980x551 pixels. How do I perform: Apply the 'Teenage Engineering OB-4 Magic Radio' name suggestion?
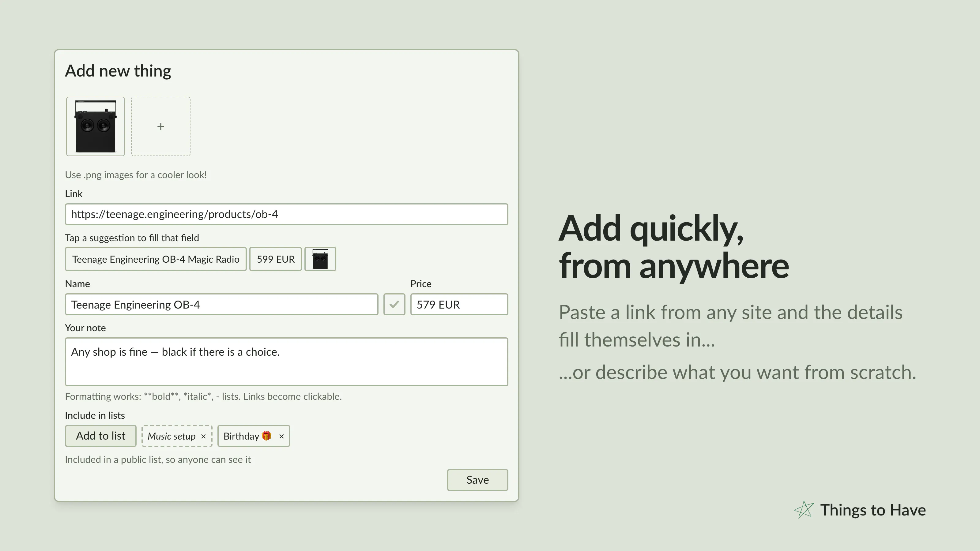(x=156, y=259)
